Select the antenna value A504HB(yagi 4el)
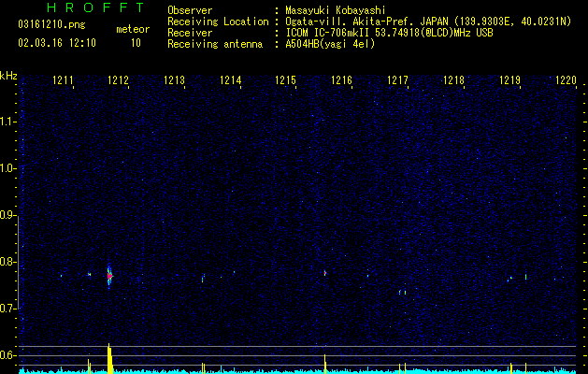588x374 pixels. pos(330,44)
